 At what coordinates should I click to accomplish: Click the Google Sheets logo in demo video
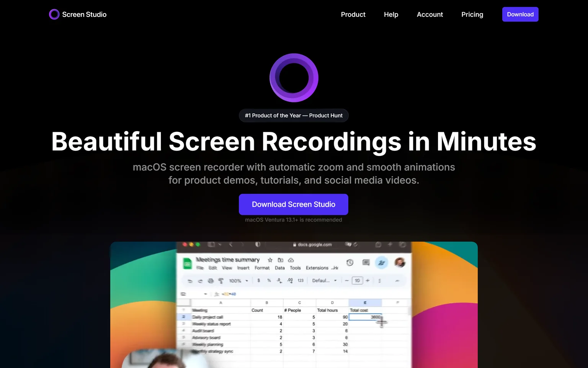click(187, 264)
